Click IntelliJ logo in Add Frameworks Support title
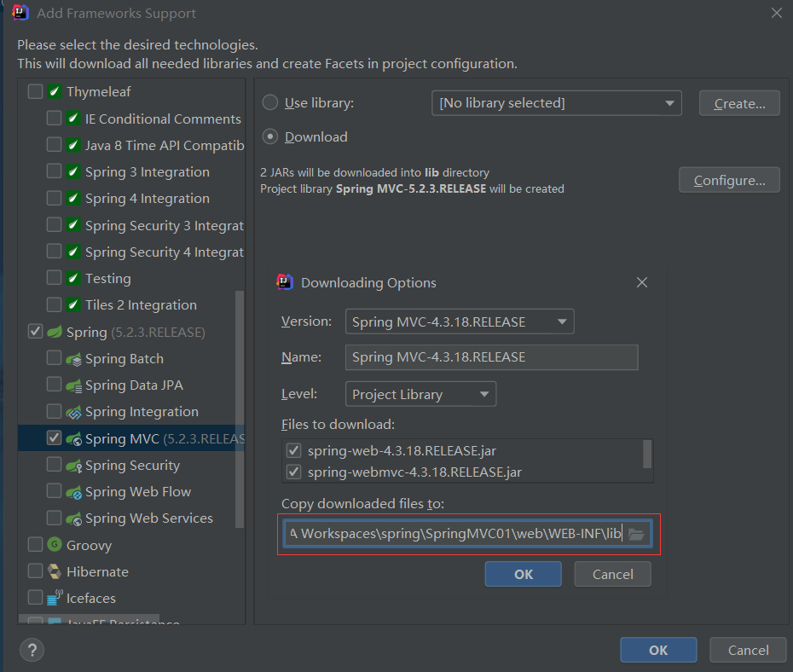This screenshot has height=672, width=793. pyautogui.click(x=20, y=12)
